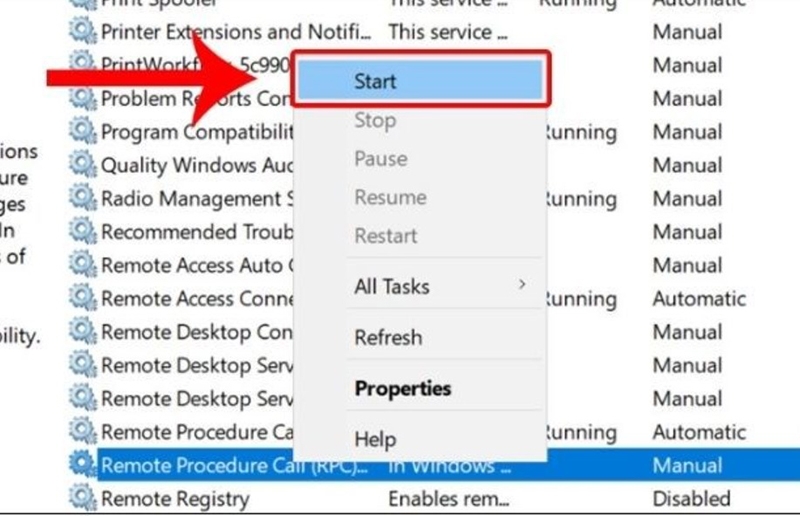Select Refresh in the context menu
The width and height of the screenshot is (800, 516).
[388, 337]
